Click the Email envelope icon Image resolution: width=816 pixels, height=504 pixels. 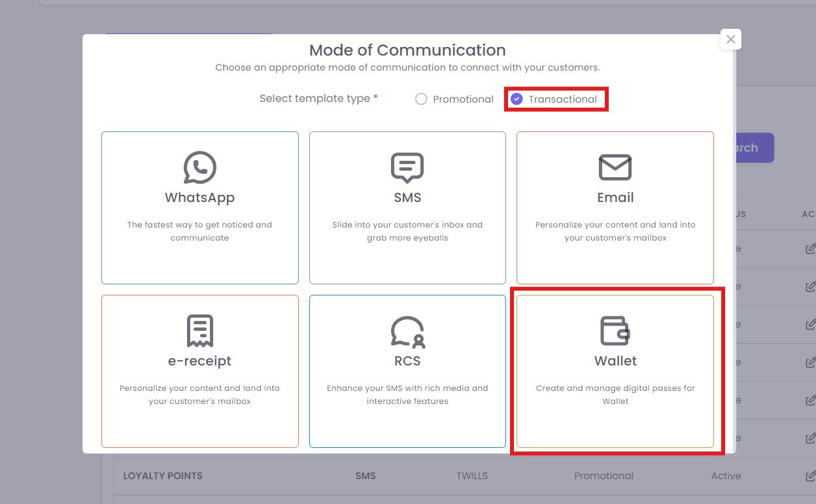tap(615, 167)
